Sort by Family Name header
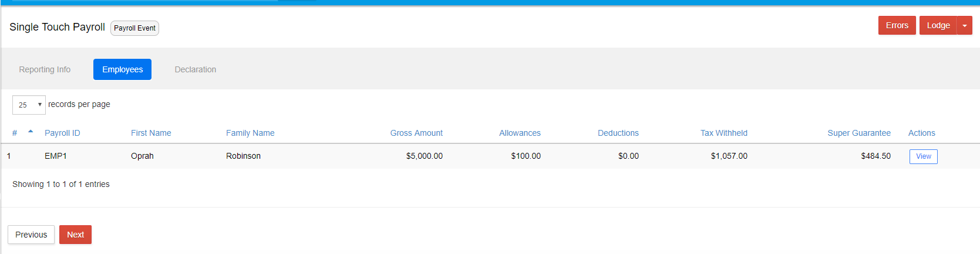The image size is (980, 254). (x=250, y=133)
